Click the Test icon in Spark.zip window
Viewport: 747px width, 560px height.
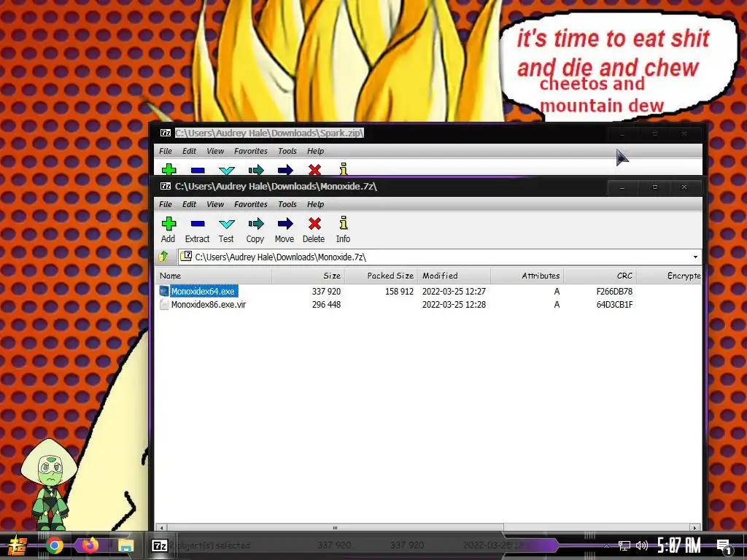(227, 171)
